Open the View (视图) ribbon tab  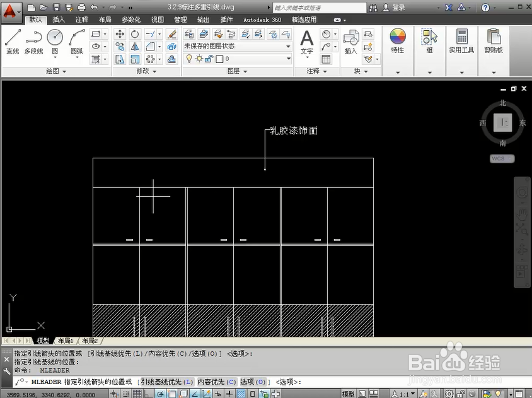[157, 20]
